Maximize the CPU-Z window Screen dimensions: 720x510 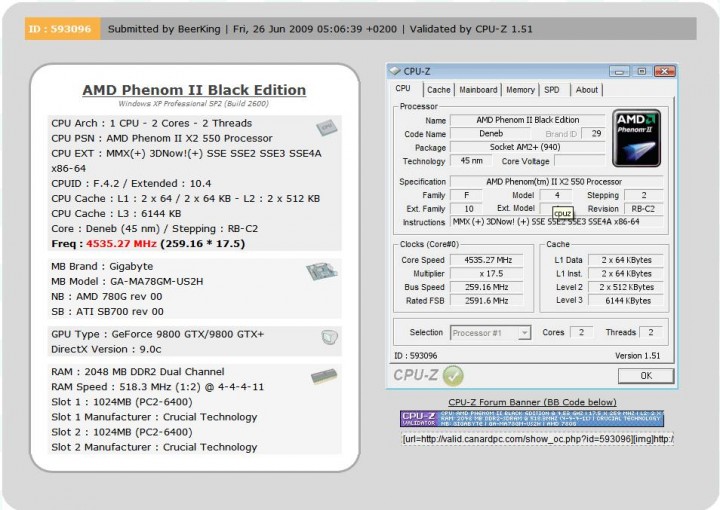coord(642,71)
